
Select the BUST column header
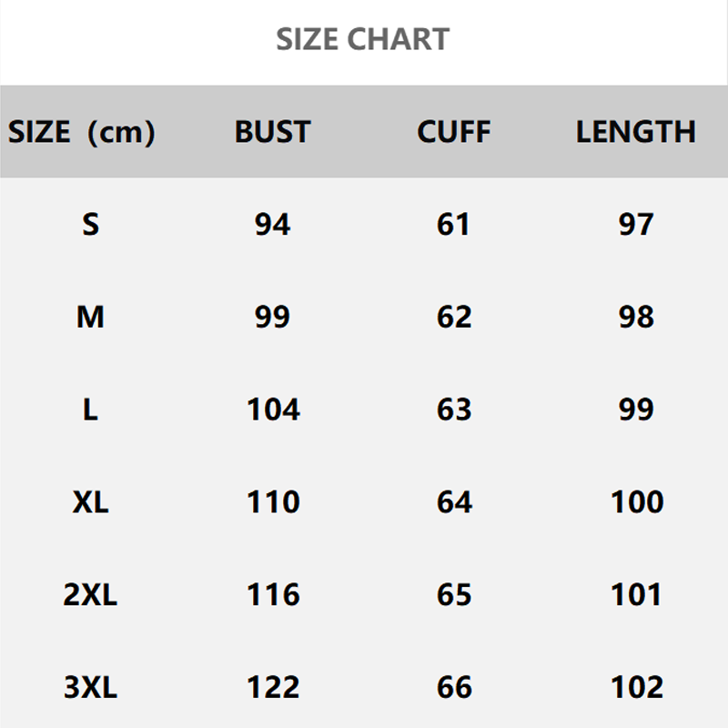[272, 132]
